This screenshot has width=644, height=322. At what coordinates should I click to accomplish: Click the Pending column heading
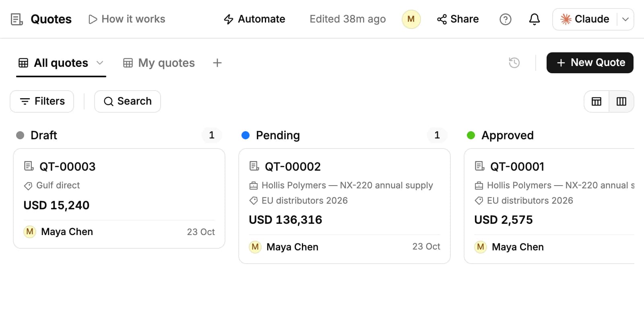[278, 135]
